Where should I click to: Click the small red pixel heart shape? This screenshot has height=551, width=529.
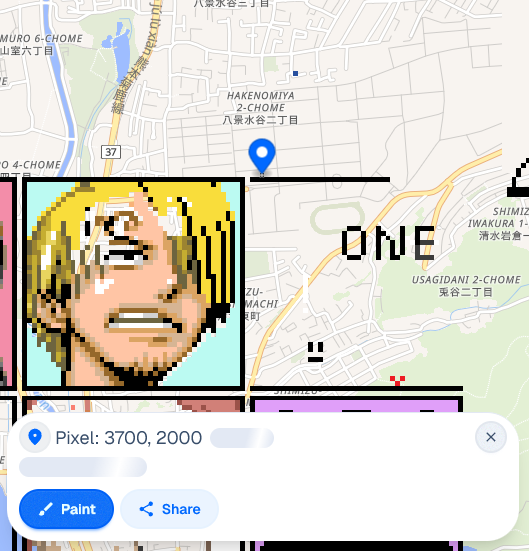click(397, 381)
